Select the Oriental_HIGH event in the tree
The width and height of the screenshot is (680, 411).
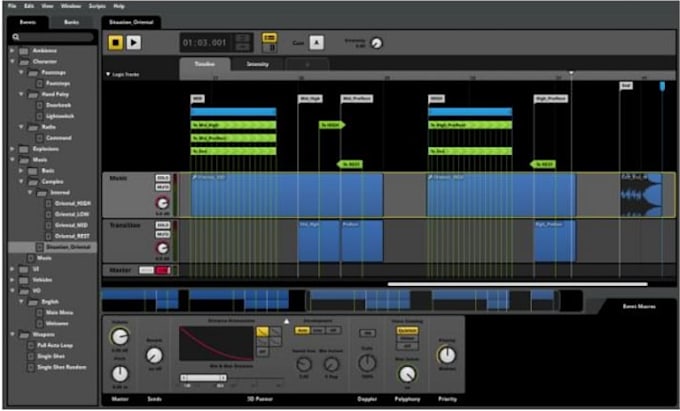point(72,203)
